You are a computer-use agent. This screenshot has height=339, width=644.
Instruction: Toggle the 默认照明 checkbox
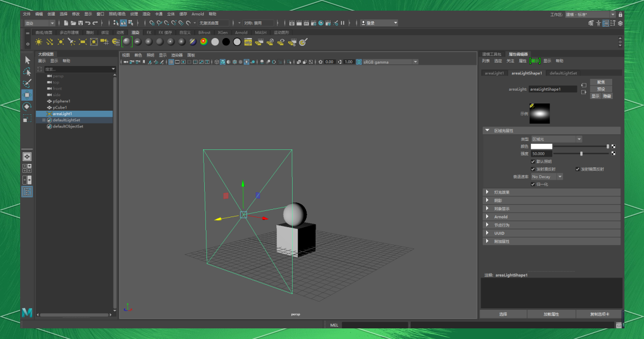[533, 162]
